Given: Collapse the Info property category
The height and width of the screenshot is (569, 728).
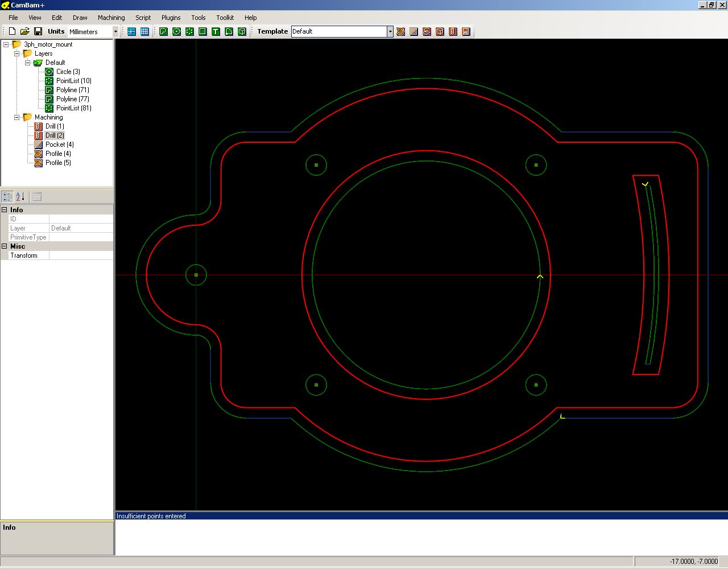Looking at the screenshot, I should click(5, 210).
